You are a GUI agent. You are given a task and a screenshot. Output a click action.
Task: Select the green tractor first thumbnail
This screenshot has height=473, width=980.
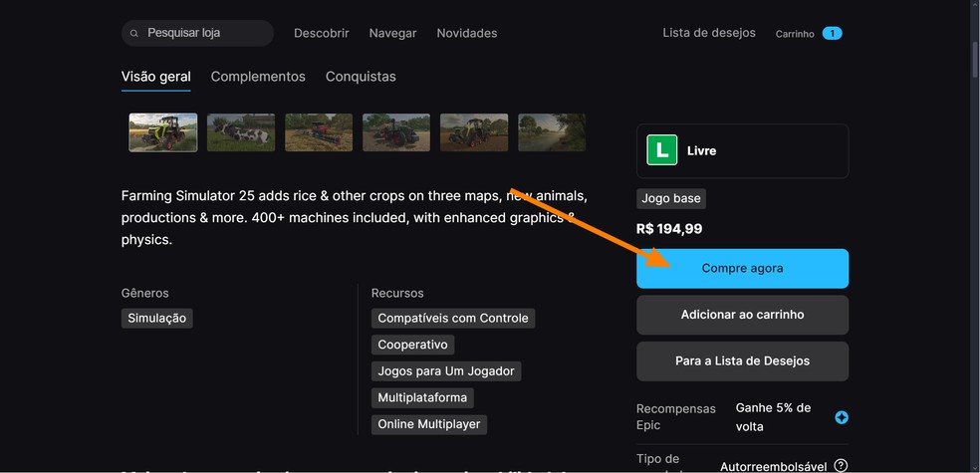(163, 132)
